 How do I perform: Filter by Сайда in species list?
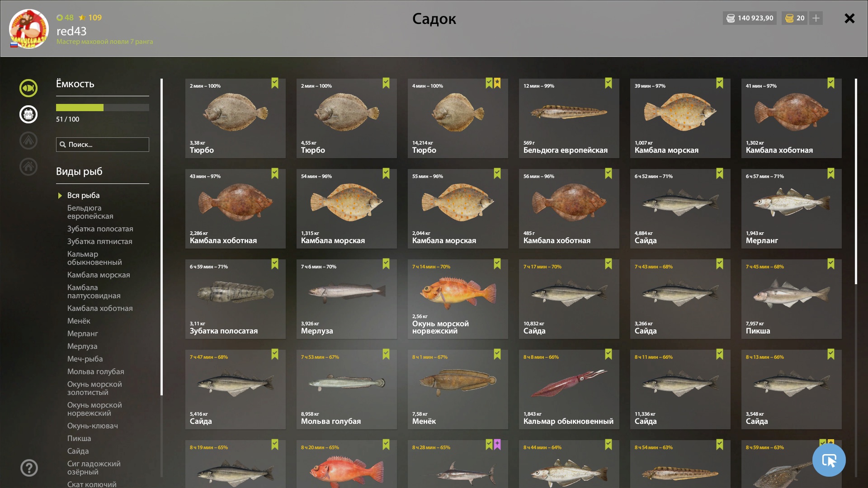coord(78,451)
